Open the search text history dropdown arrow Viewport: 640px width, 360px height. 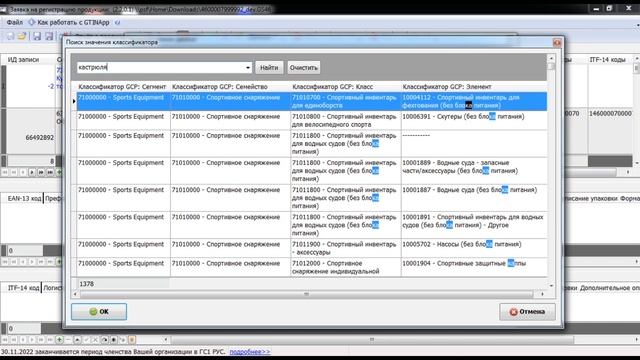click(248, 67)
